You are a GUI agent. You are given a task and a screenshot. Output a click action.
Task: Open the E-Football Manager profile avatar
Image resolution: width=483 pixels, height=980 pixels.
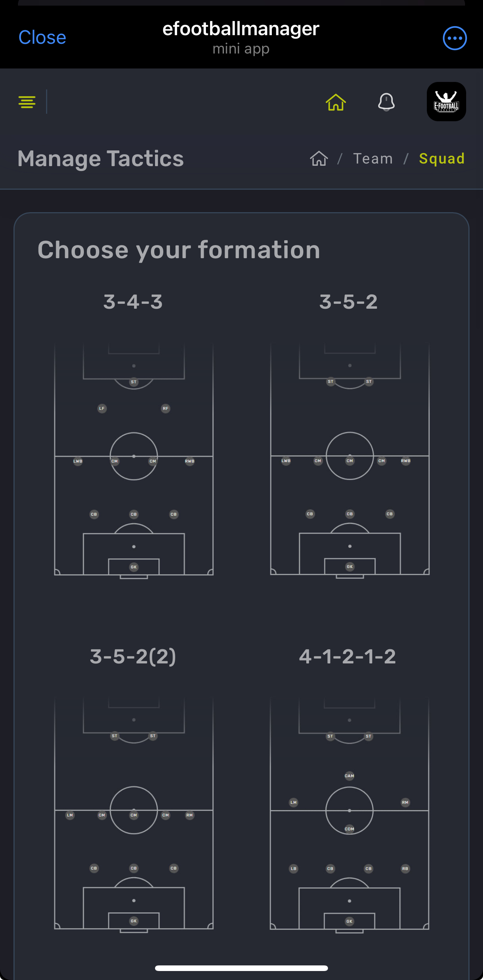[446, 101]
